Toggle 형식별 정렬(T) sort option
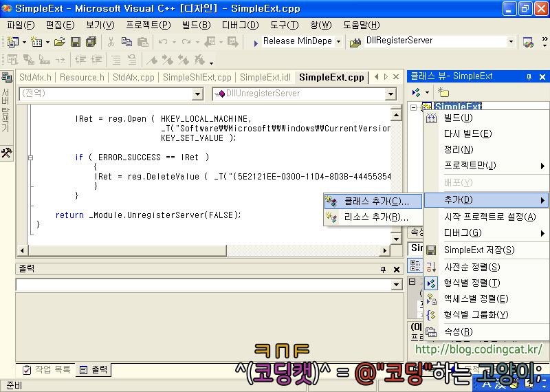The width and height of the screenshot is (550, 392). click(487, 283)
